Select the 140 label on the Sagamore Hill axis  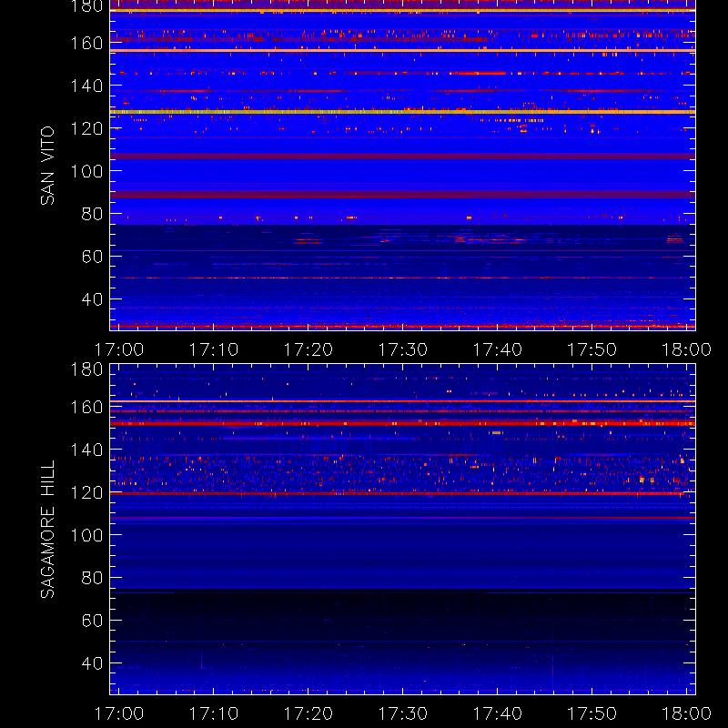86,450
